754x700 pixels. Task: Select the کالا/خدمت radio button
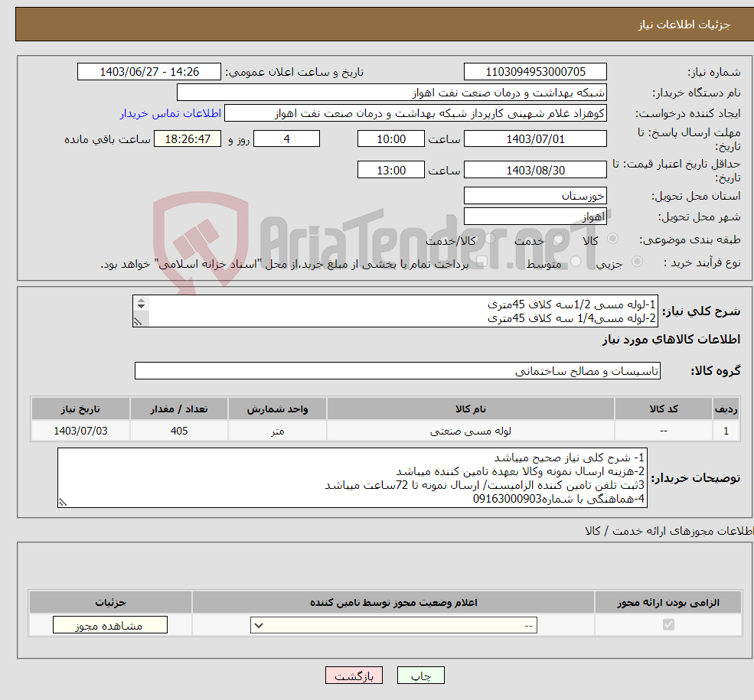(x=490, y=238)
